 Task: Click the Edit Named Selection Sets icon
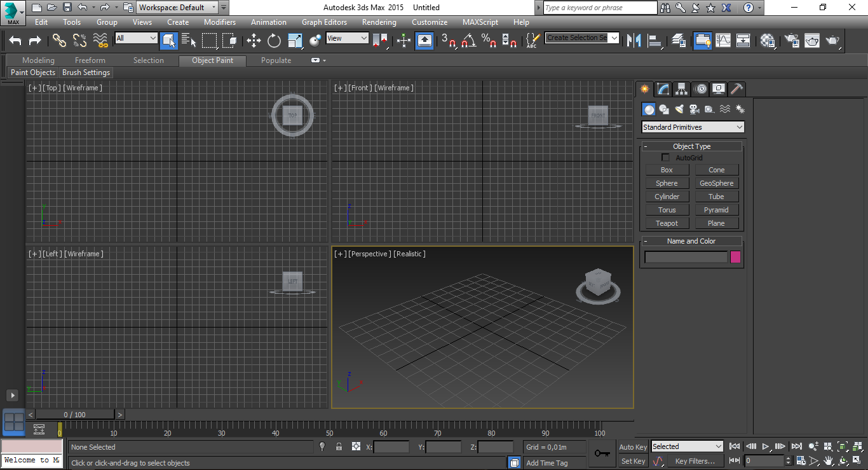[x=532, y=41]
